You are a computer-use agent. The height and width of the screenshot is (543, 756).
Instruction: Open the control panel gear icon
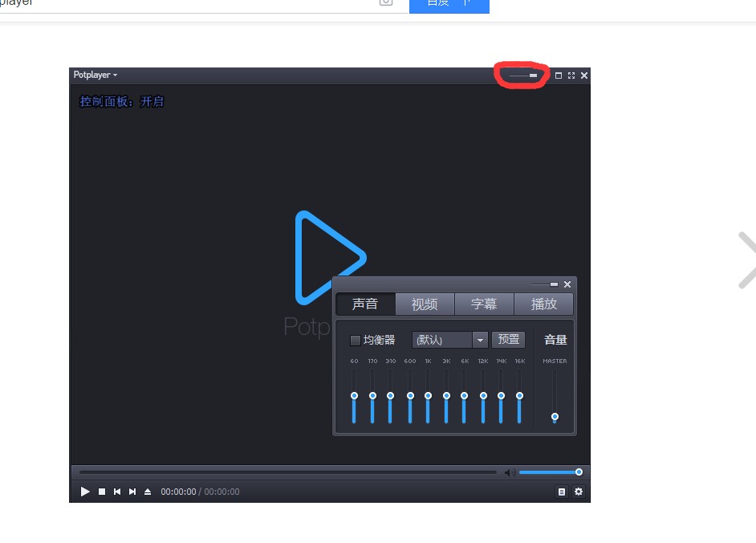(x=578, y=492)
